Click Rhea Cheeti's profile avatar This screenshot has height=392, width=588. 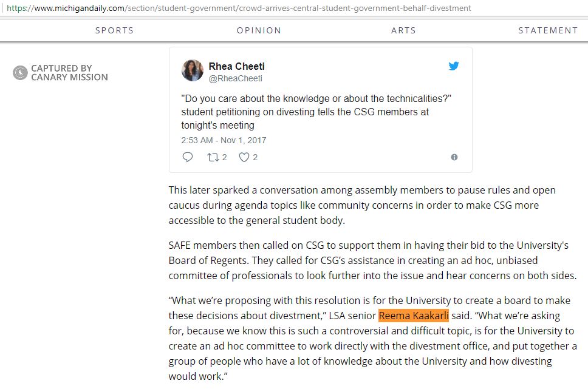[x=193, y=71]
